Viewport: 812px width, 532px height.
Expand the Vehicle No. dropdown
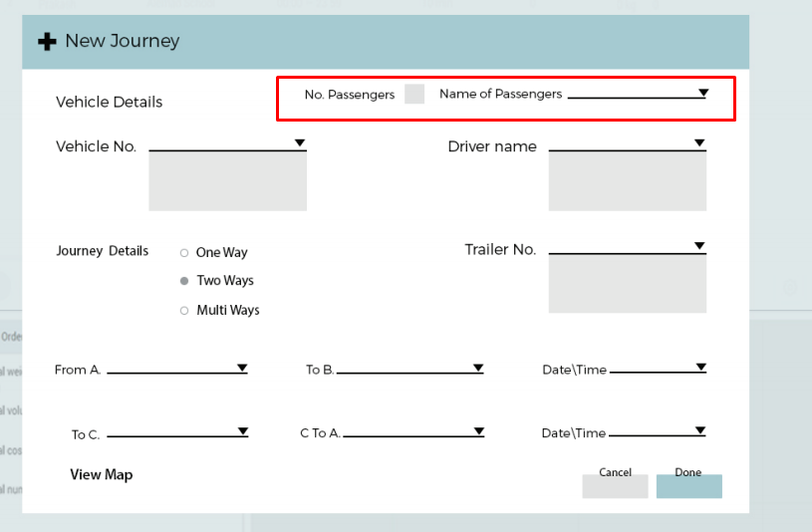point(299,143)
